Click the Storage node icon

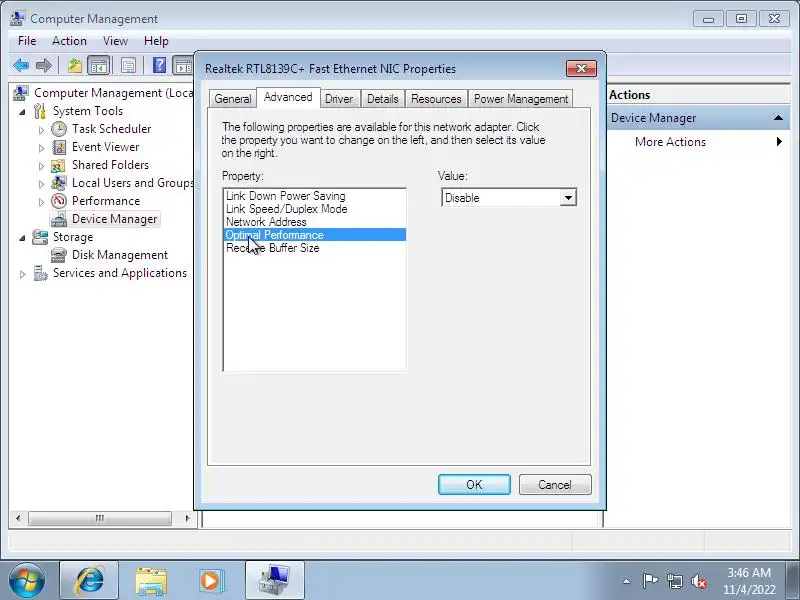click(40, 237)
